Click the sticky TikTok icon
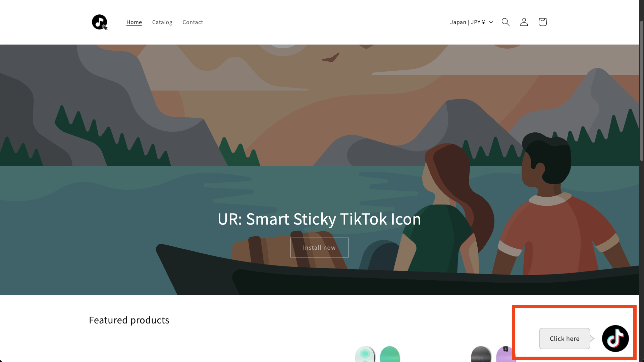644x362 pixels. [615, 339]
